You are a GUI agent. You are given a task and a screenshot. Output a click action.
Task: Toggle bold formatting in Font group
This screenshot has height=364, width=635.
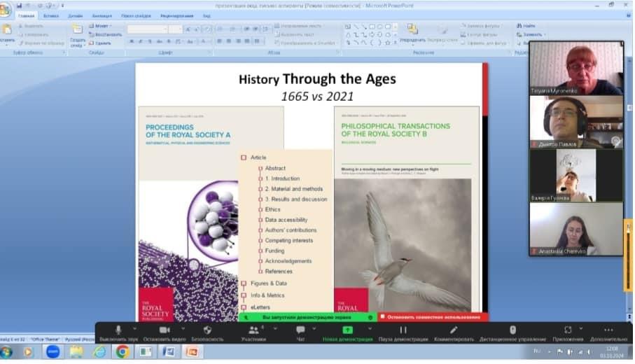132,41
